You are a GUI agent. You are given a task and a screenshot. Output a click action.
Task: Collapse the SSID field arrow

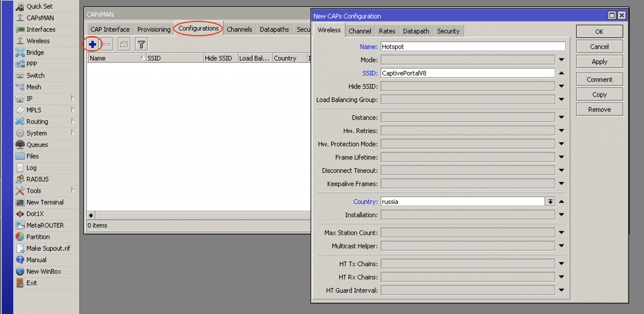(x=561, y=73)
